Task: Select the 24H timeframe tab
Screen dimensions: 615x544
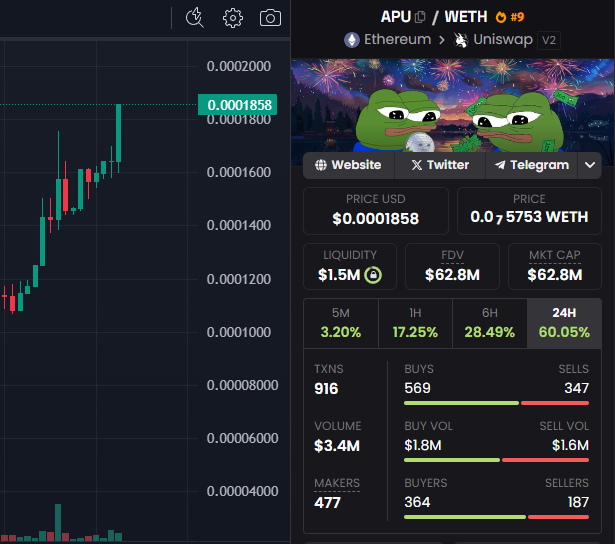Action: pyautogui.click(x=564, y=323)
